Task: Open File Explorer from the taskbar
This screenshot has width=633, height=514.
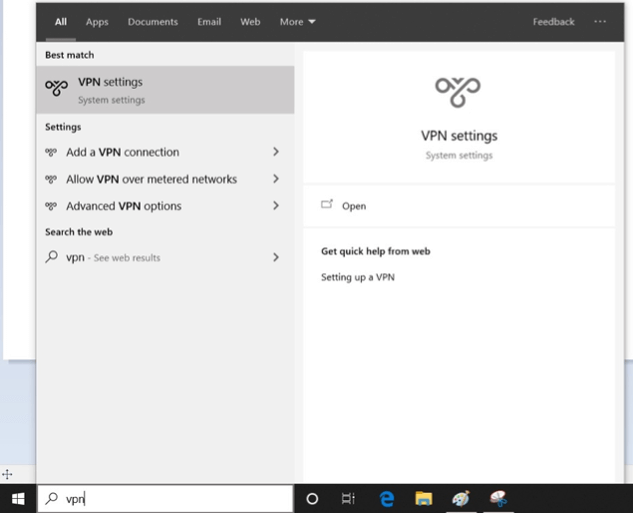Action: coord(423,499)
